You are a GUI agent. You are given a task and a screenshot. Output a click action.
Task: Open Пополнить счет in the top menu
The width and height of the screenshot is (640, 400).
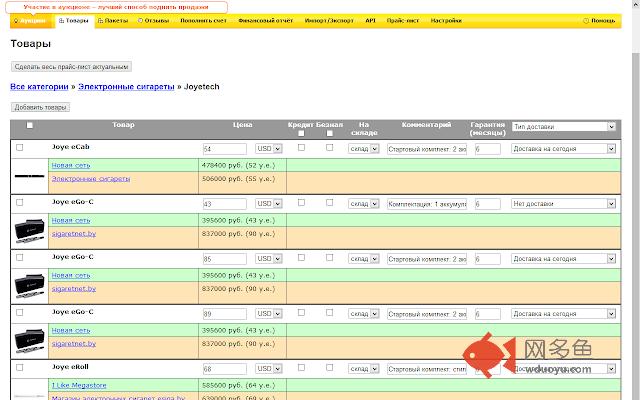pos(203,20)
